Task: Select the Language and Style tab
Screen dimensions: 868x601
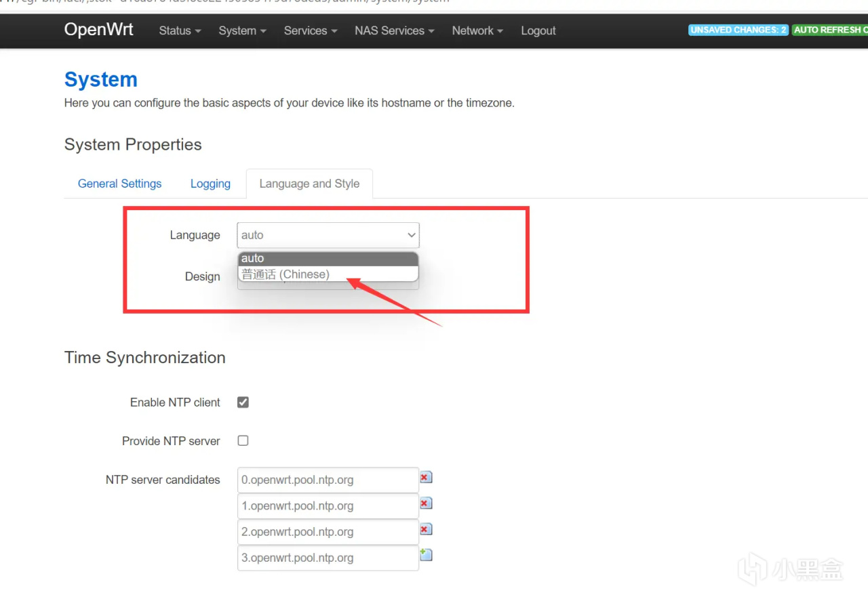Action: click(x=309, y=184)
